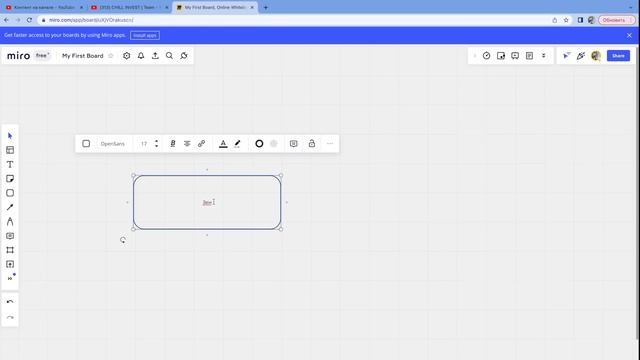Lock the selected shape

click(x=312, y=143)
